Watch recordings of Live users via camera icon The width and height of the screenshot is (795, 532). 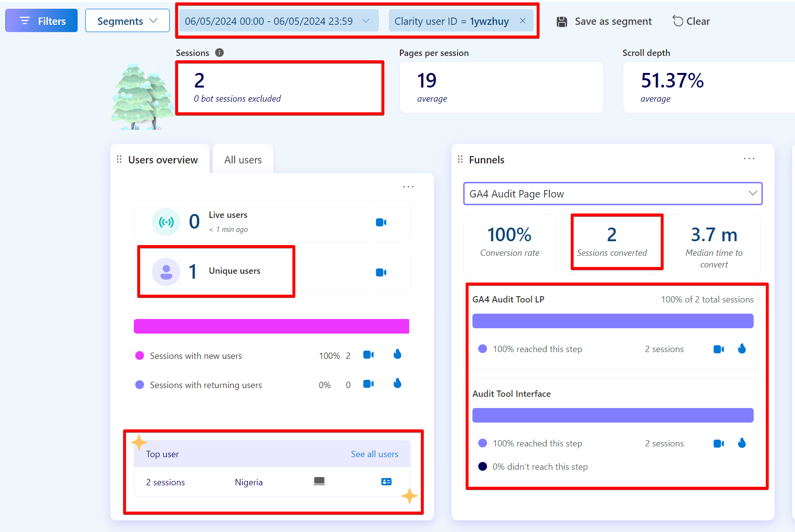[x=380, y=222]
